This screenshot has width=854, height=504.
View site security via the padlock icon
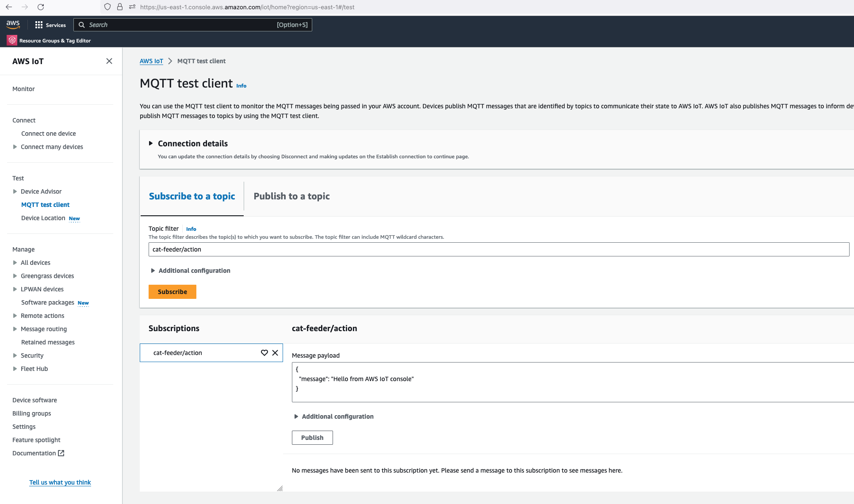click(120, 7)
